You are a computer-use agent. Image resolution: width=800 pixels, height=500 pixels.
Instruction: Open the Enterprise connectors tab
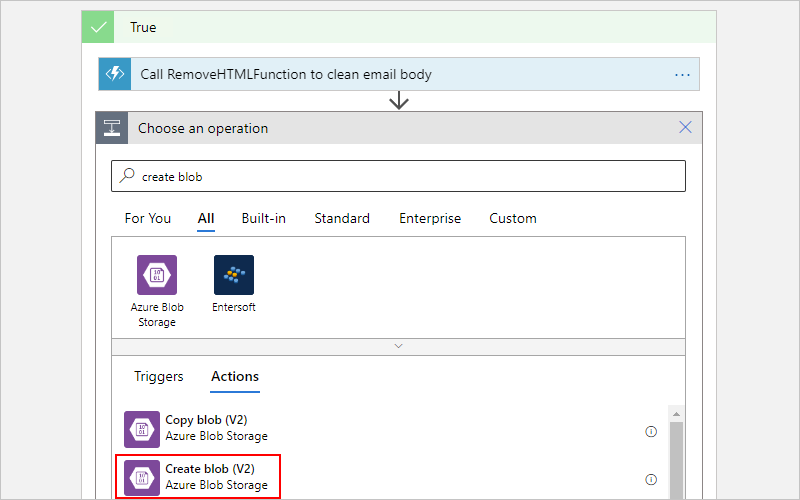click(430, 218)
